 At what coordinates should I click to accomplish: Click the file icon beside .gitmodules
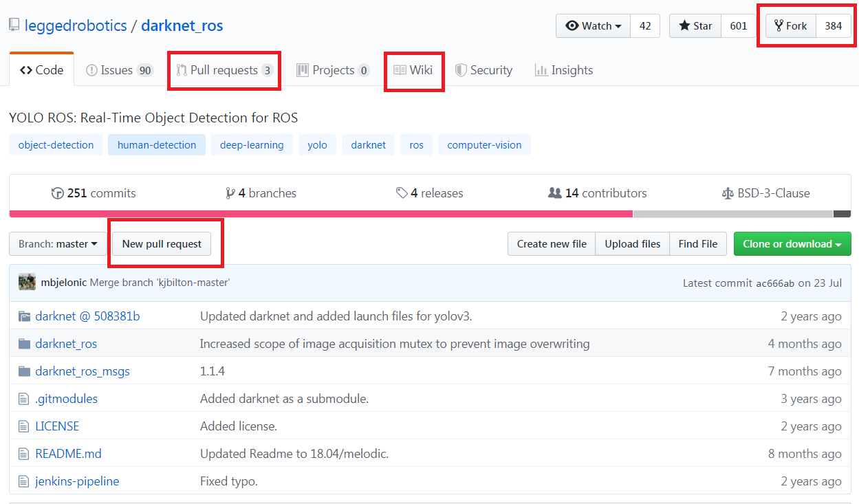click(x=23, y=399)
